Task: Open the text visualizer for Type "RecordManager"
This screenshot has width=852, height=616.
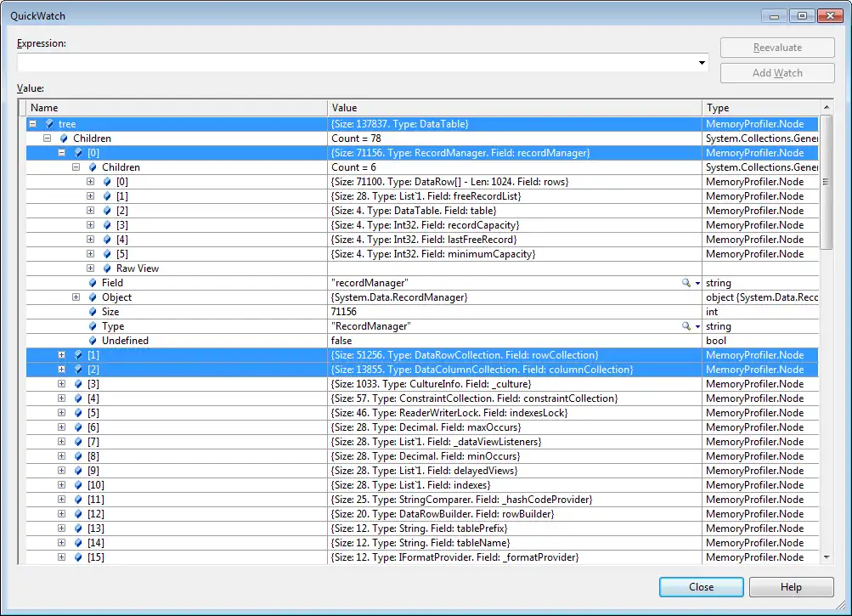Action: click(686, 326)
